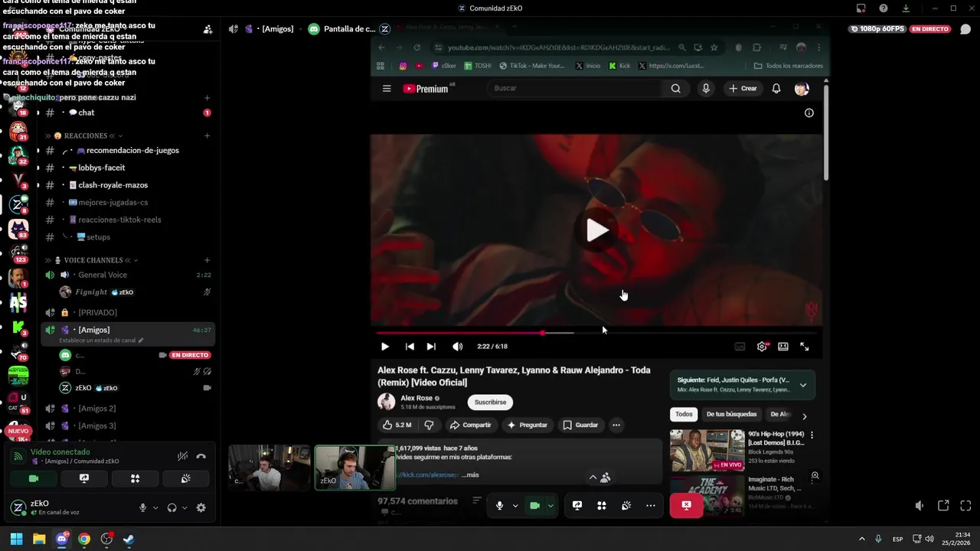Join the [Amigos 2] voice channel
Image resolution: width=980 pixels, height=551 pixels.
[x=126, y=409]
